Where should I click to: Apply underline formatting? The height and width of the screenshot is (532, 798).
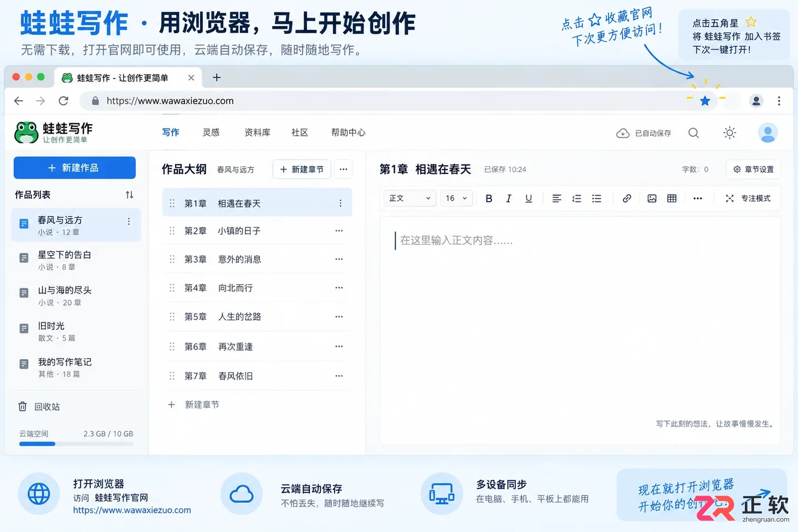point(529,198)
